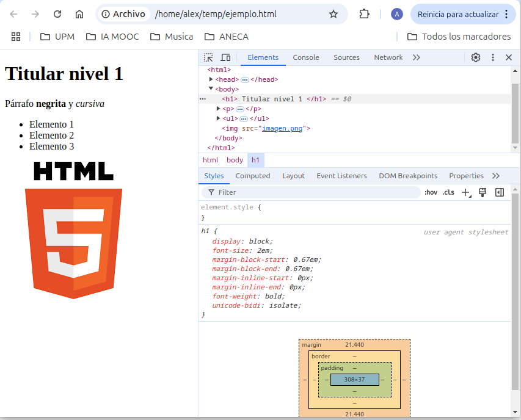Click the 308×37 content box
Viewport: 521px width, 420px height.
354,380
